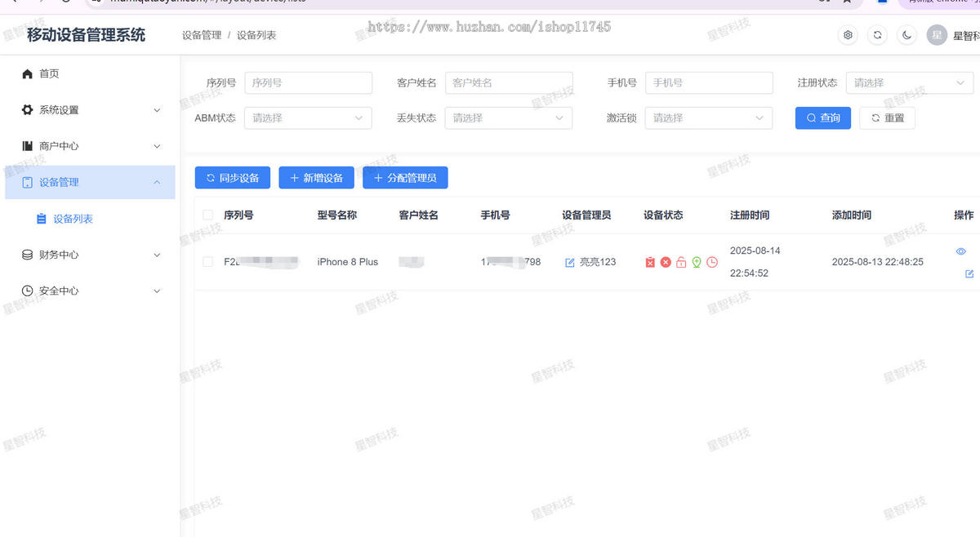Image resolution: width=980 pixels, height=537 pixels.
Task: Click the edit icon beside 亮亮123
Action: click(570, 262)
